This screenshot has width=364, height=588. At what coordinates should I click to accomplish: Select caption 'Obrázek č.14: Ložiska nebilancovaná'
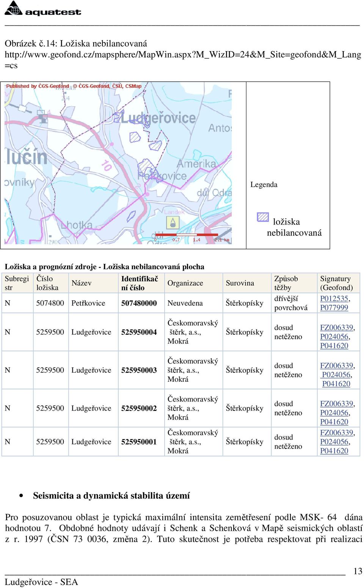coord(76,43)
